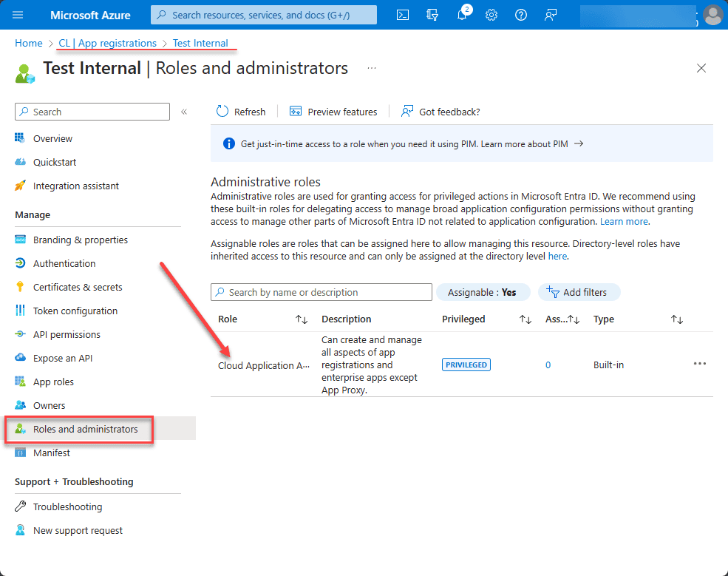
Task: Open Overview in the sidebar
Action: coord(52,138)
